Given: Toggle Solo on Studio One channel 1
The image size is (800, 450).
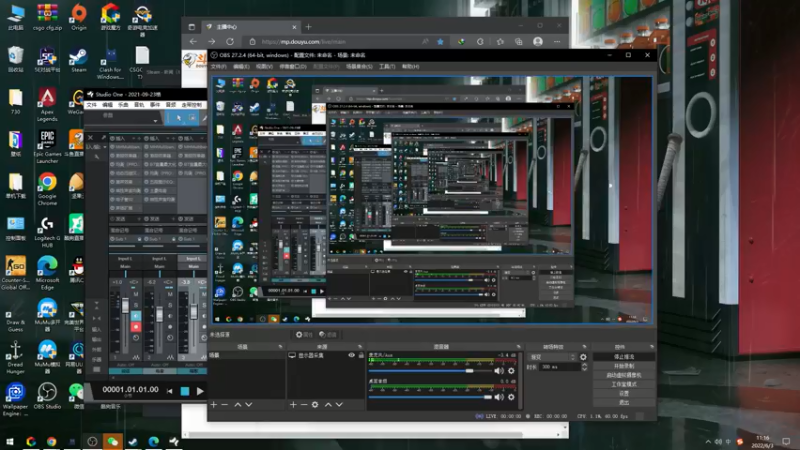Looking at the screenshot, I should click(136, 305).
